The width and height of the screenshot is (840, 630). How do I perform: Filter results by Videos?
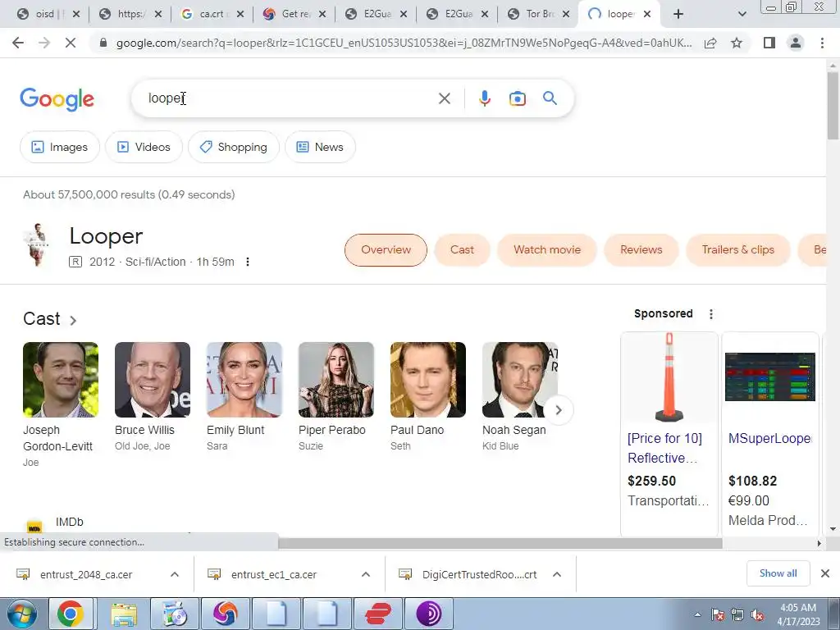[144, 147]
